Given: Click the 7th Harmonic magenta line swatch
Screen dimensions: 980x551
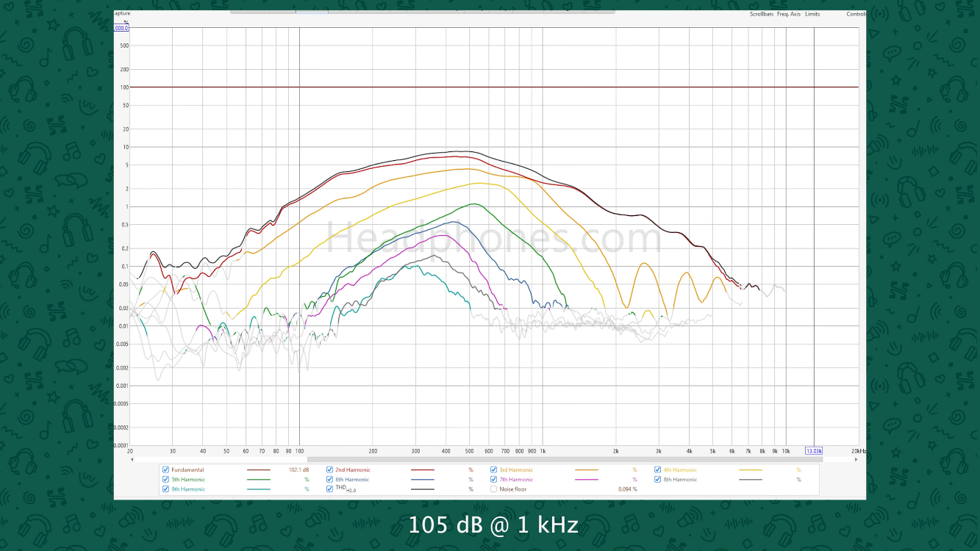Looking at the screenshot, I should (587, 480).
